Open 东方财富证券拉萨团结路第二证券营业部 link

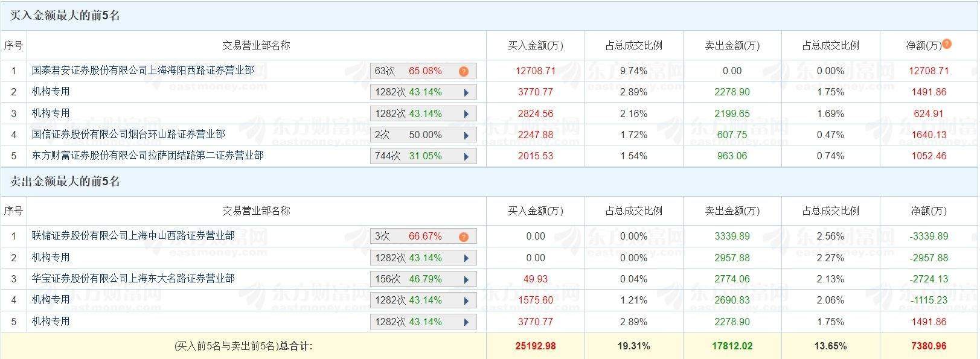click(147, 155)
